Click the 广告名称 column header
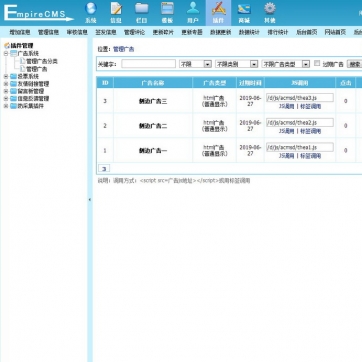The image size is (362, 362). point(153,83)
